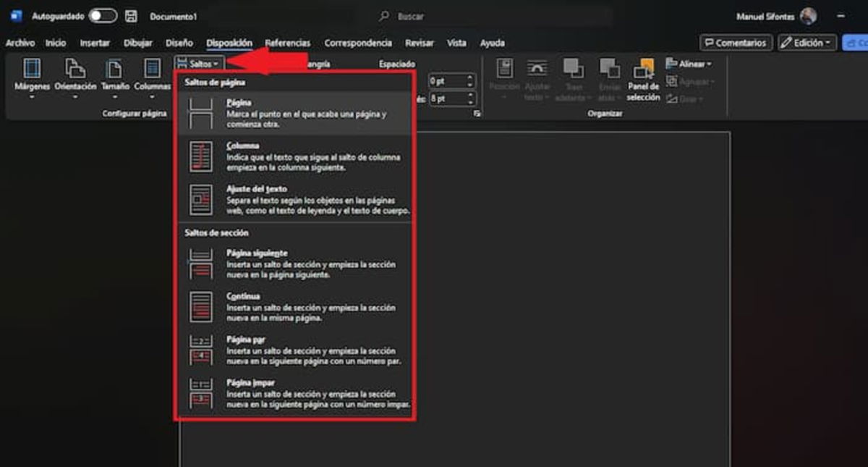This screenshot has height=467, width=868.
Task: Expand the Orientación dropdown arrow
Action: (75, 96)
